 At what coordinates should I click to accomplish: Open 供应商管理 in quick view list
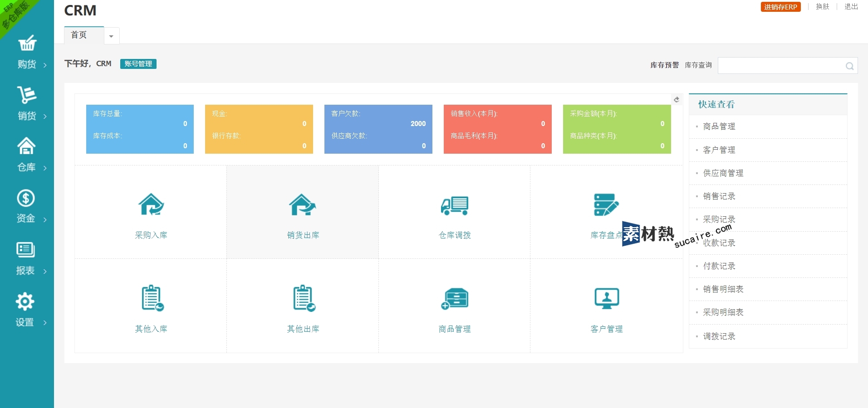coord(723,173)
